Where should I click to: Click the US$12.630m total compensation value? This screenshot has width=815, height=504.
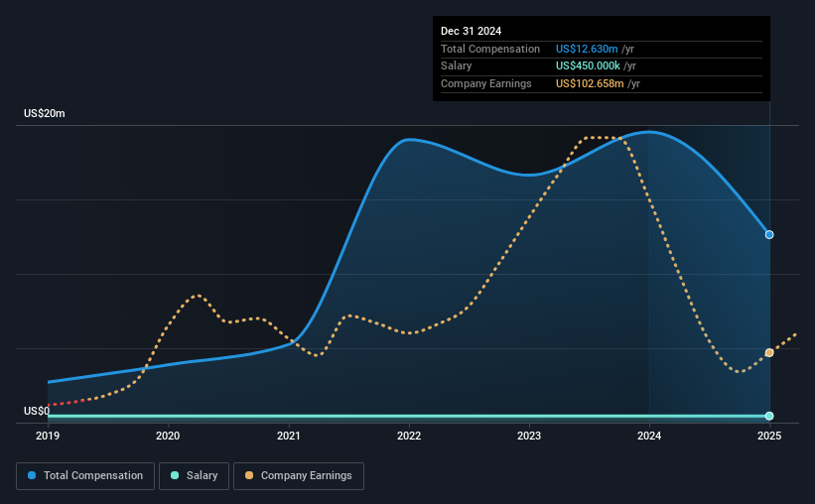click(x=587, y=49)
